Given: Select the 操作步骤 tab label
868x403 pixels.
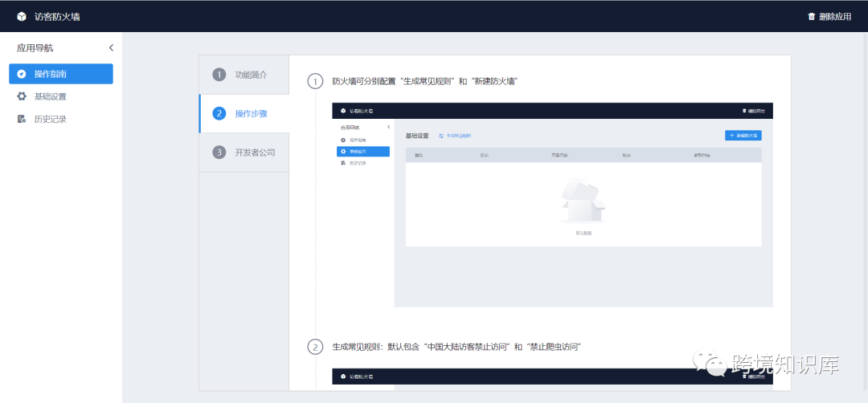Looking at the screenshot, I should pyautogui.click(x=251, y=113).
